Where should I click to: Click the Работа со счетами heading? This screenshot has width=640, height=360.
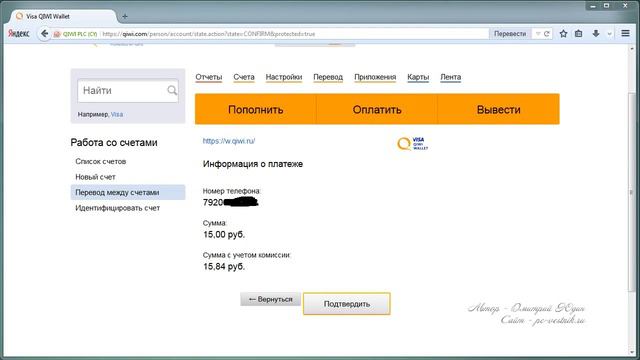tap(114, 142)
